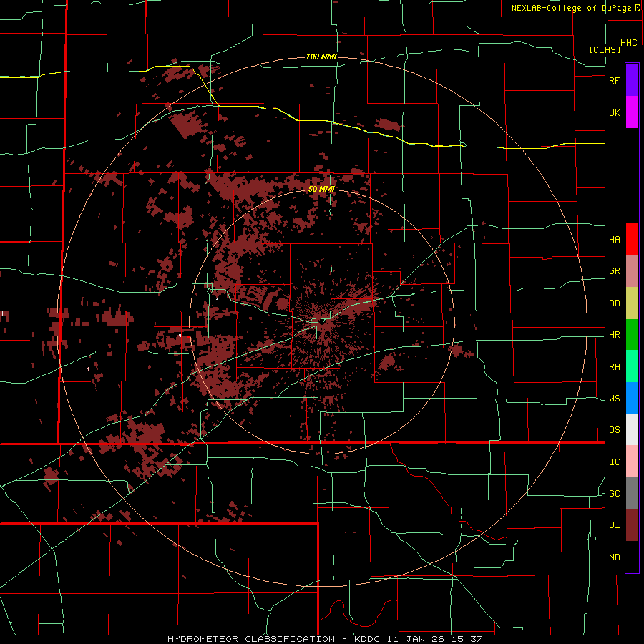This screenshot has height=644, width=644.
Task: Click the HHC product code text
Action: 628,43
